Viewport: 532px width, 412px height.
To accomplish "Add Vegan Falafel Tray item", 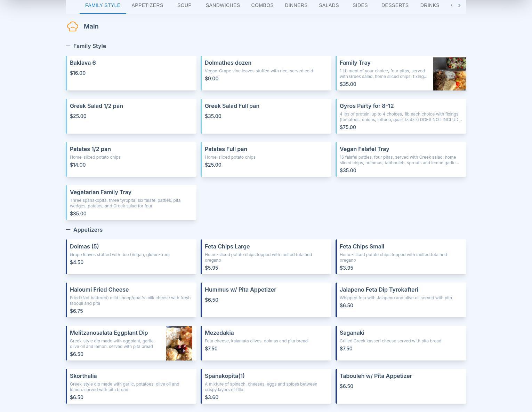I will pyautogui.click(x=401, y=159).
